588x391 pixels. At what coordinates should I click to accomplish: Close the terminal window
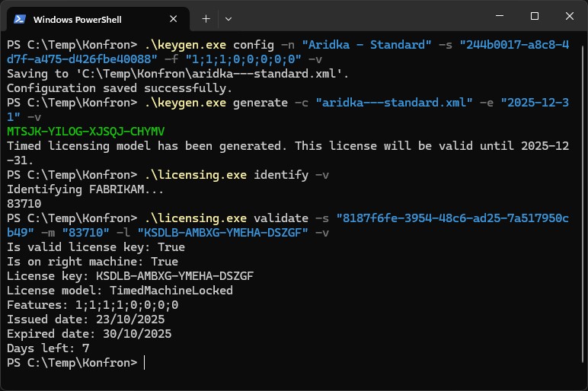click(569, 16)
